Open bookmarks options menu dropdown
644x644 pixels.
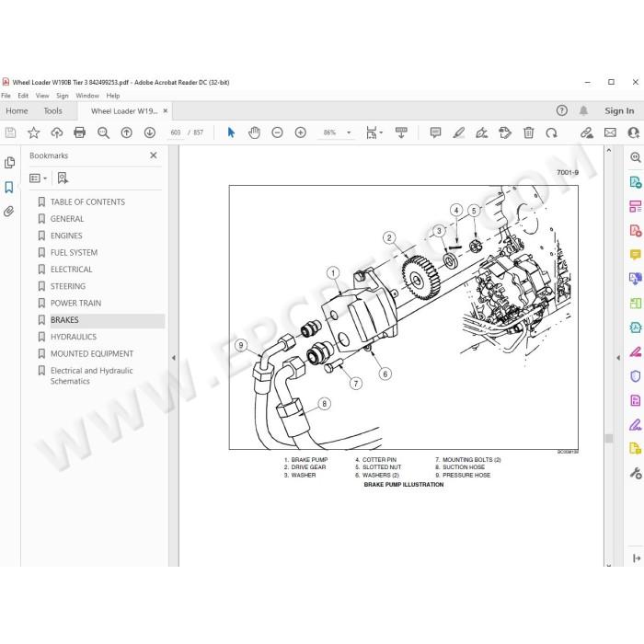click(x=39, y=178)
